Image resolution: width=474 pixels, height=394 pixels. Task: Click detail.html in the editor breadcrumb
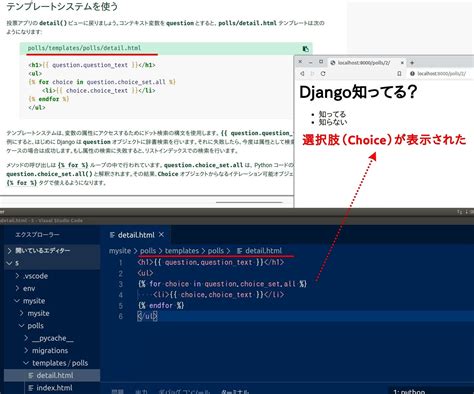coord(264,251)
